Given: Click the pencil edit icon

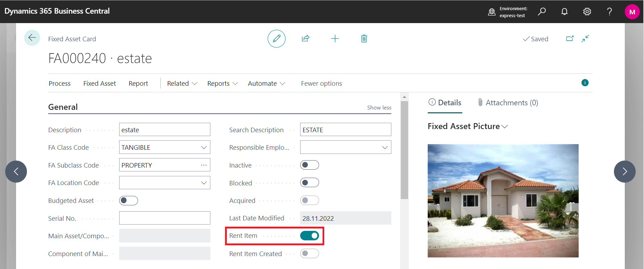Looking at the screenshot, I should tap(276, 38).
